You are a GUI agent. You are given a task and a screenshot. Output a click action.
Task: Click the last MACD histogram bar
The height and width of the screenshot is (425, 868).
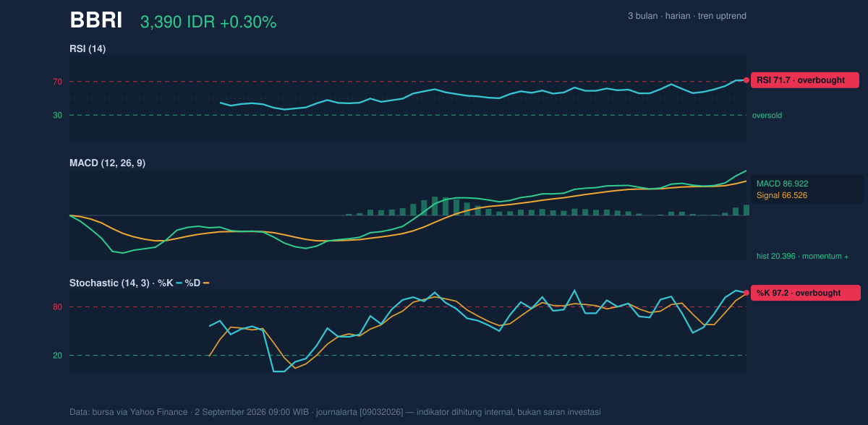coord(746,210)
